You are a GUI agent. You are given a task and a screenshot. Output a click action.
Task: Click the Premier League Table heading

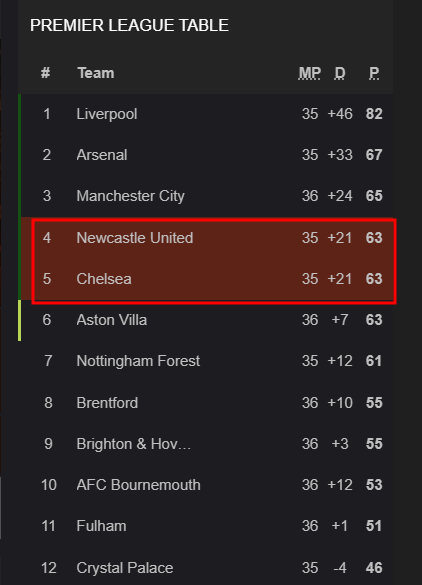pyautogui.click(x=129, y=25)
